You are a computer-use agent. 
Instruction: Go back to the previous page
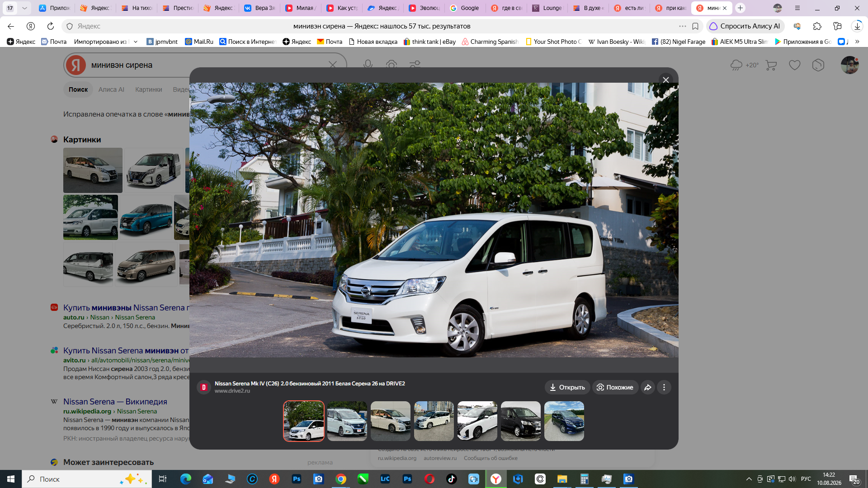11,26
